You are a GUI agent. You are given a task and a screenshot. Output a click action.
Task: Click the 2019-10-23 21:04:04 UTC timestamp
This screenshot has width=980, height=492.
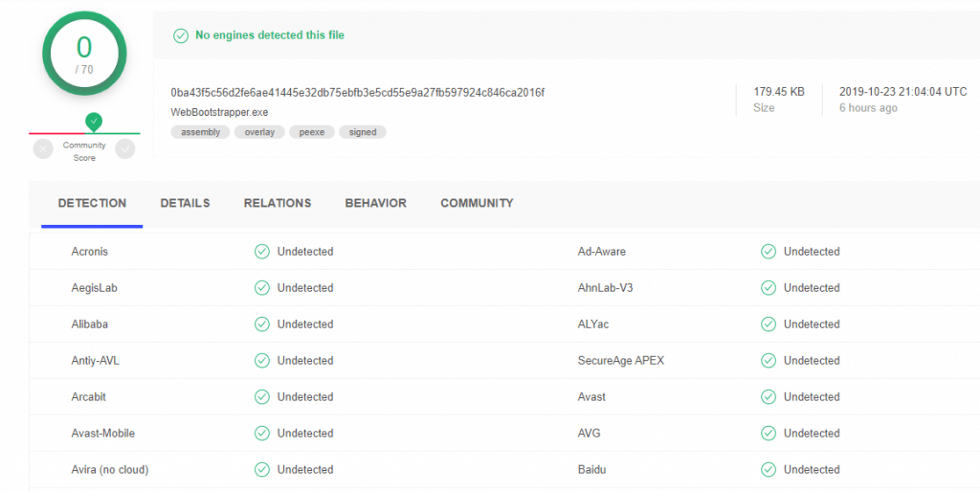click(x=903, y=92)
